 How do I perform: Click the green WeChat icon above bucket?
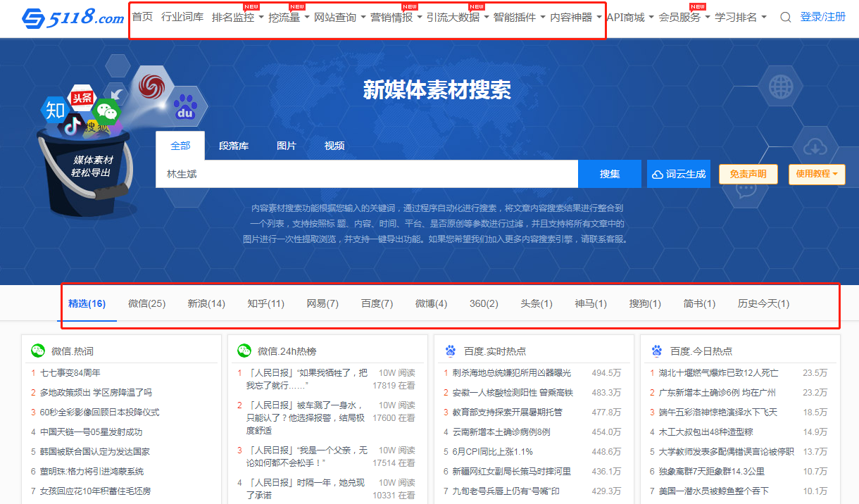(106, 111)
